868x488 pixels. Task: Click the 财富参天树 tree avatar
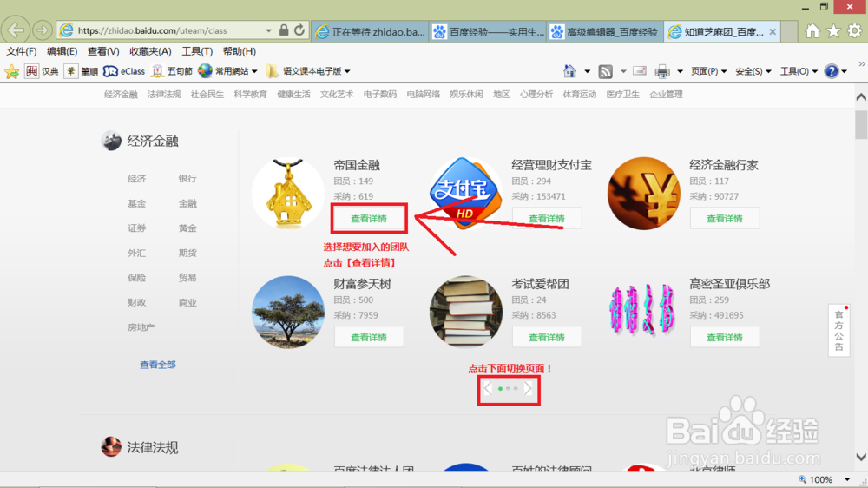[x=288, y=312]
